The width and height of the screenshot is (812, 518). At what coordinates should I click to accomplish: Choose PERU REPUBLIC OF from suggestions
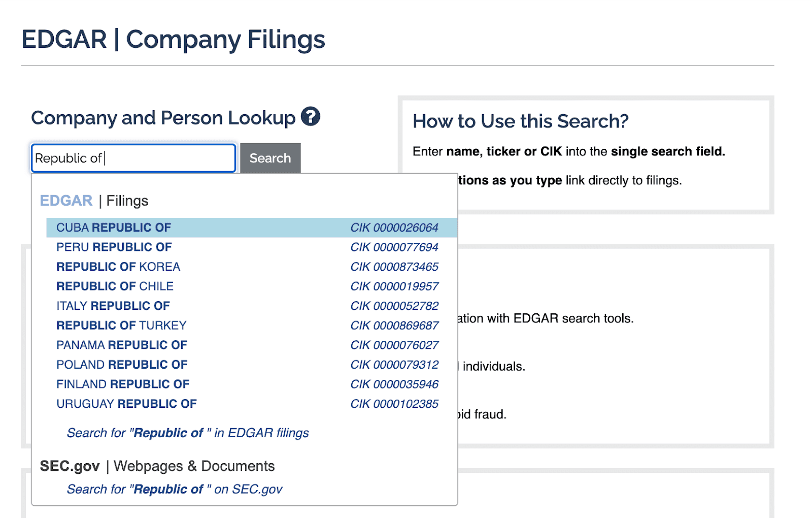114,247
